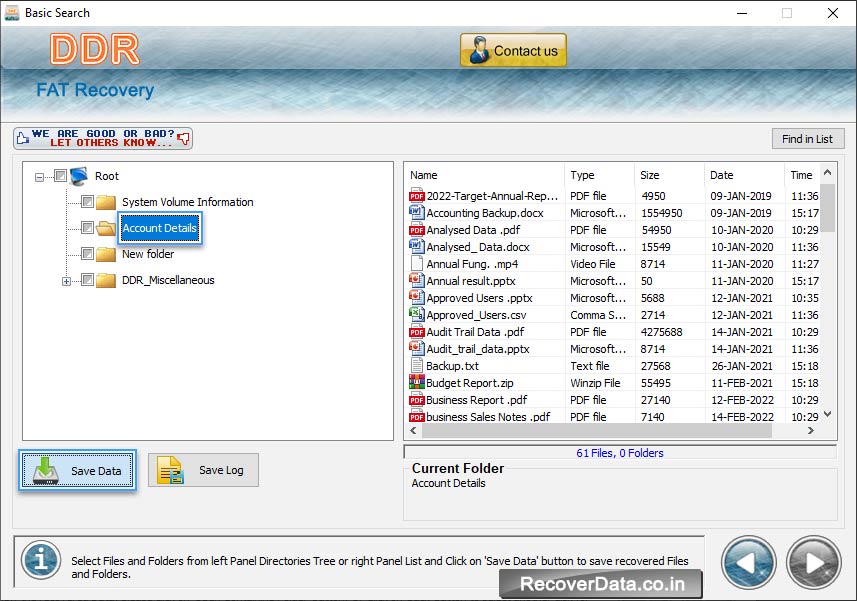Click the Save Log button
The width and height of the screenshot is (857, 601).
pos(203,470)
